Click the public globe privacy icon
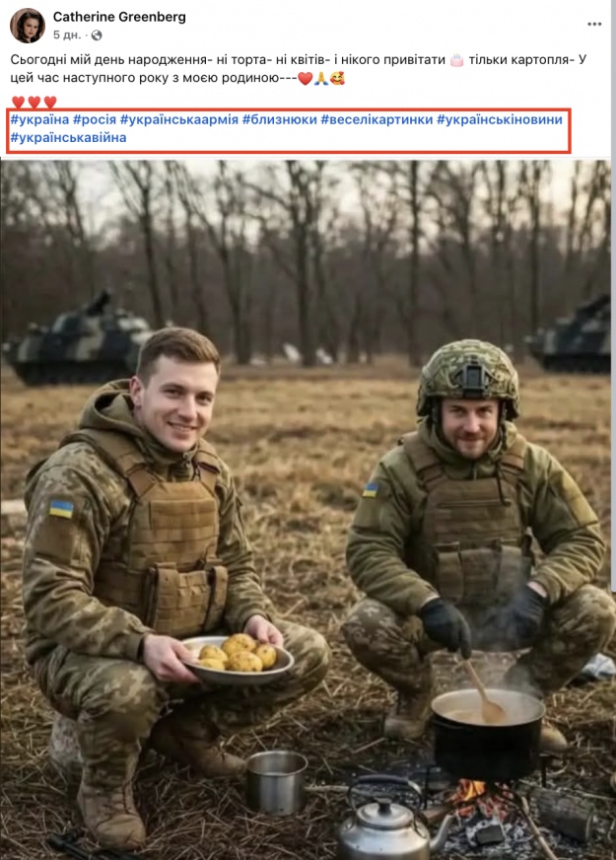The width and height of the screenshot is (616, 860). (x=97, y=36)
